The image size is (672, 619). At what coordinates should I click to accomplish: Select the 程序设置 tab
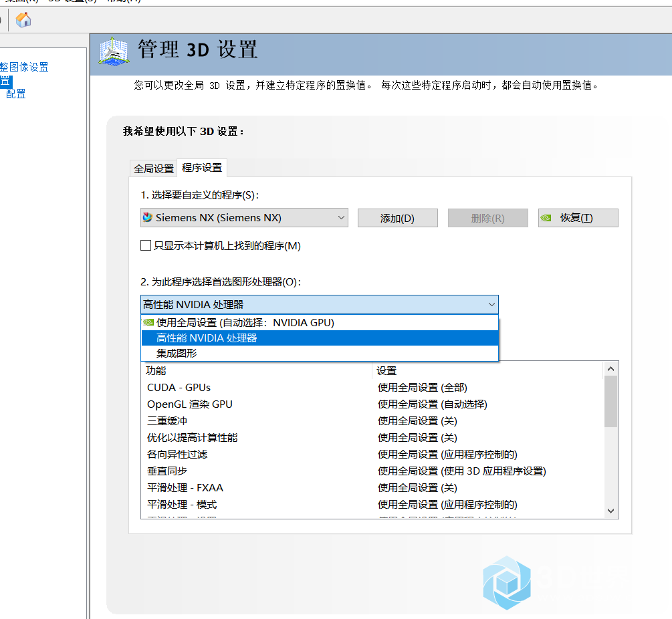202,168
